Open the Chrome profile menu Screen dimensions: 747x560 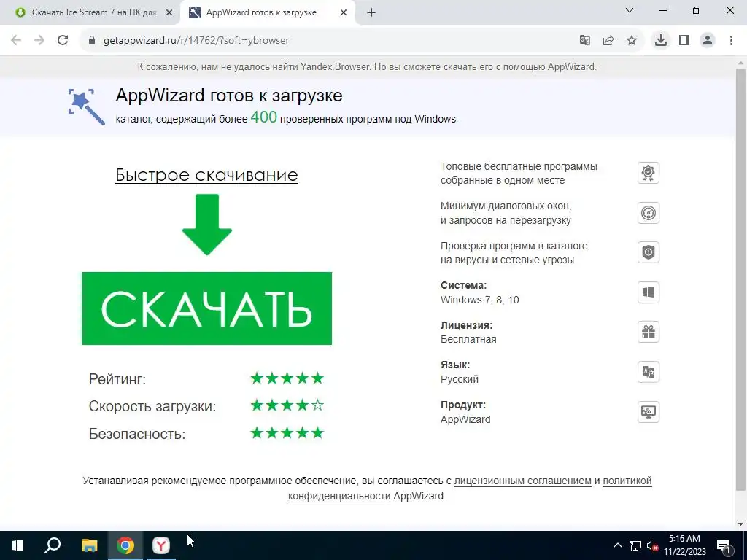708,41
